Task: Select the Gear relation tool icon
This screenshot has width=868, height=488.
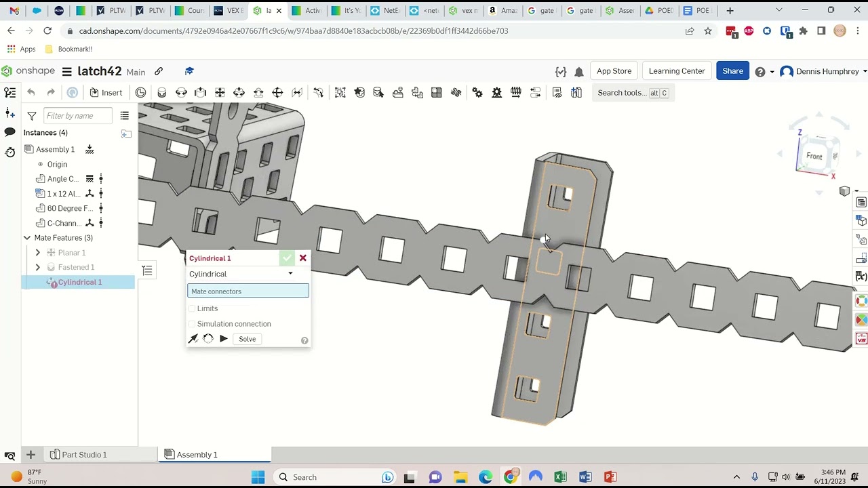Action: (477, 93)
